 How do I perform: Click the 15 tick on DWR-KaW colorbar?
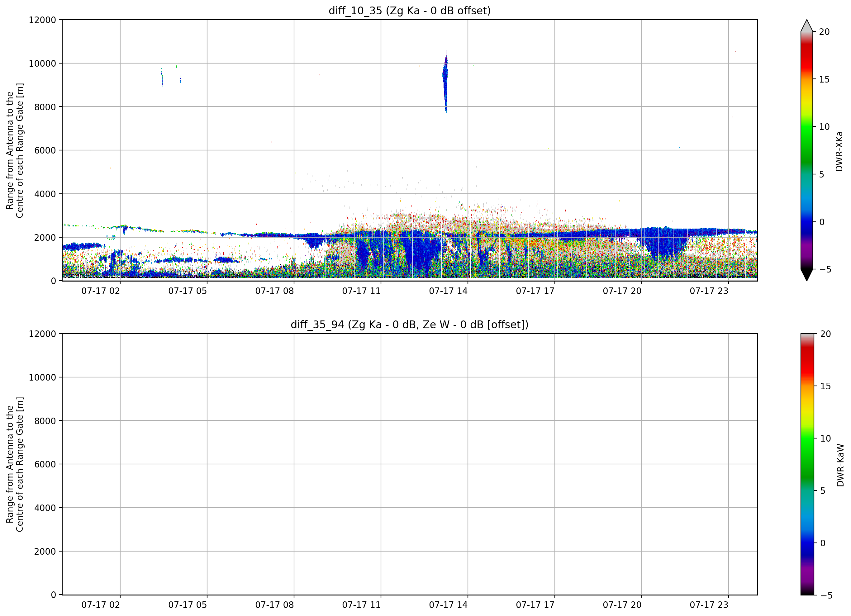point(825,386)
